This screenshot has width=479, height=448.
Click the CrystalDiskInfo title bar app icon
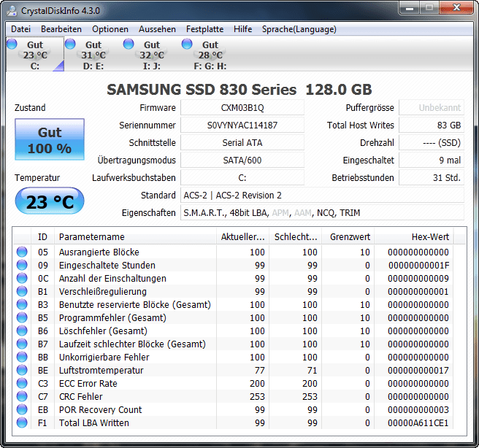click(x=12, y=11)
